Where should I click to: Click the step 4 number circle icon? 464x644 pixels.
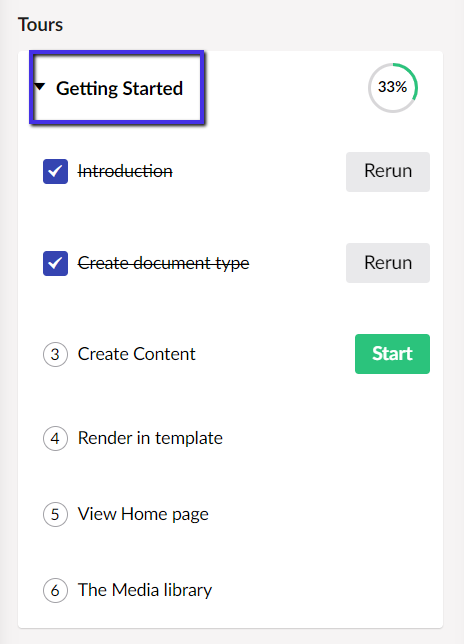pos(55,438)
